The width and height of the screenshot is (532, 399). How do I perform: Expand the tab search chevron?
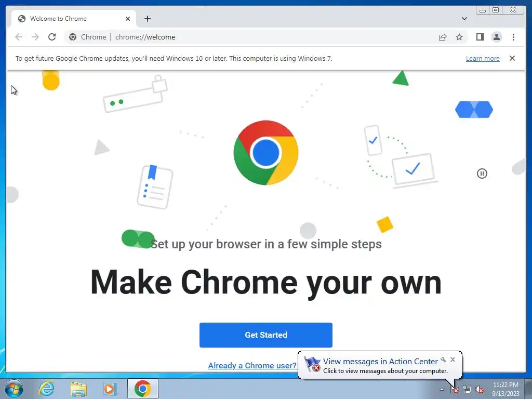pos(464,19)
